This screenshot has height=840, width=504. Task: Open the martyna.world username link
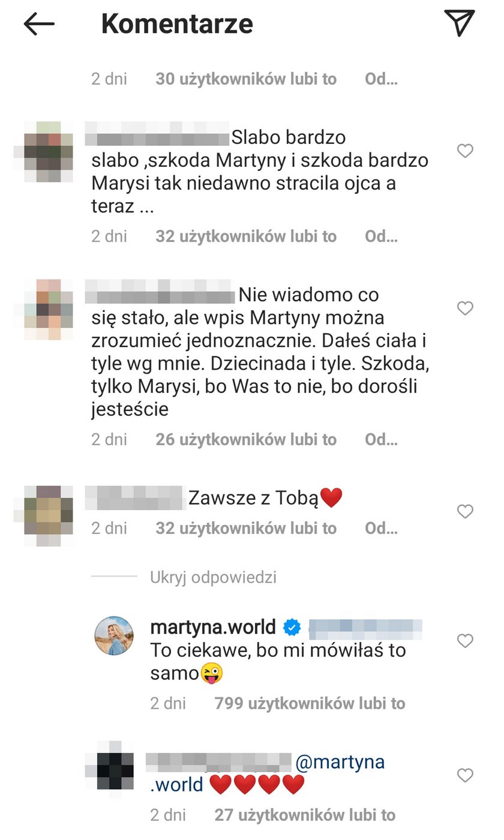pyautogui.click(x=213, y=628)
